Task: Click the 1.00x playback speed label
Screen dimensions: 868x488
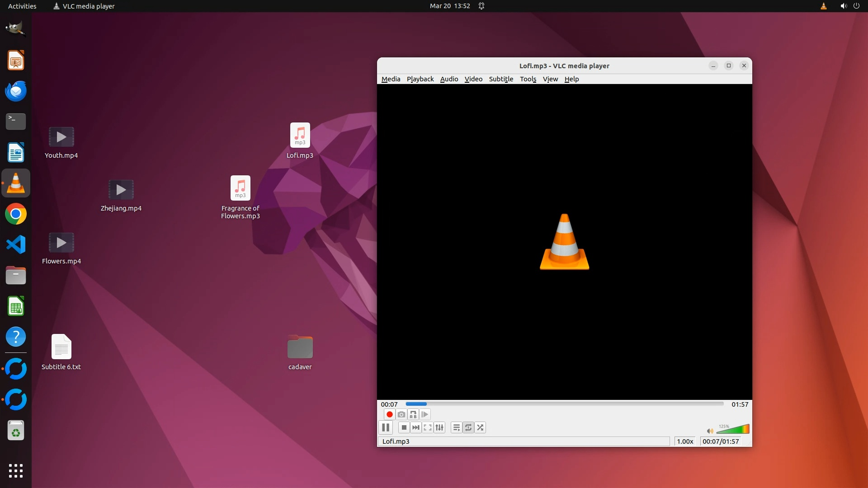Action: coord(685,441)
